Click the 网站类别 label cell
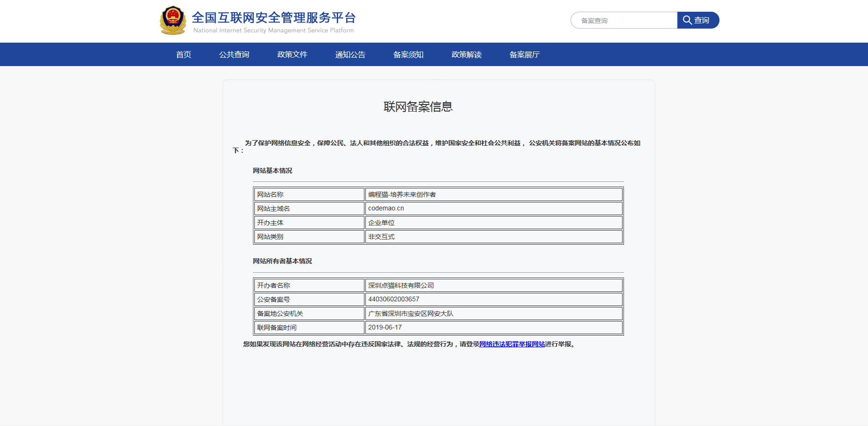Screen dimensions: 868x426 click(x=309, y=237)
